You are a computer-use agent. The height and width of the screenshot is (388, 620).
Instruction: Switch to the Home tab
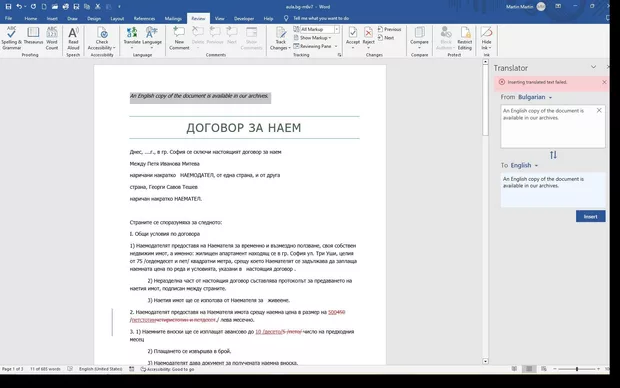[x=30, y=18]
